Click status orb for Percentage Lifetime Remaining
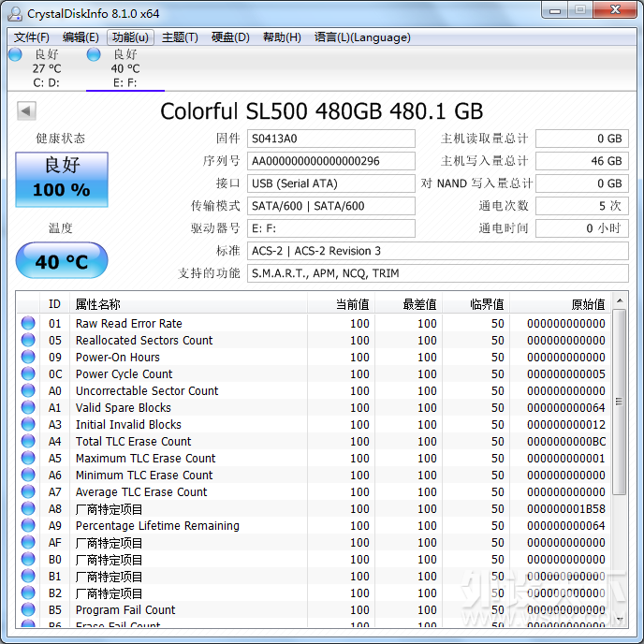The height and width of the screenshot is (644, 644). [x=28, y=526]
